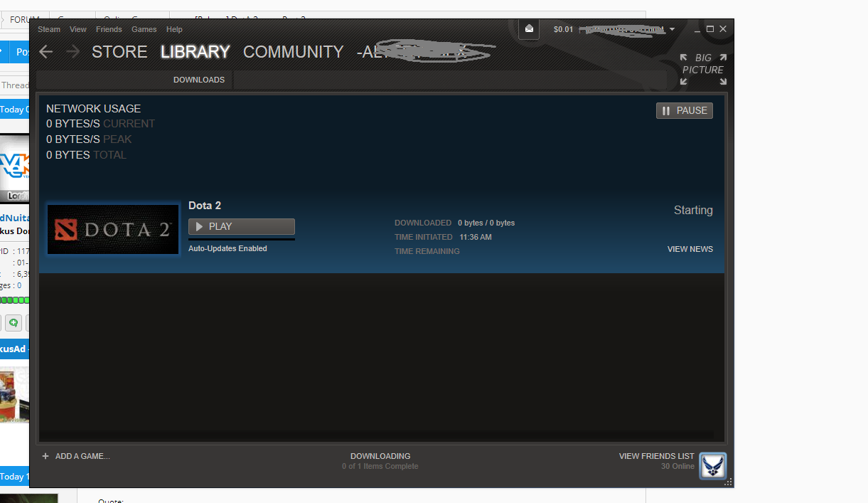Screen dimensions: 868x503
Task: Click the Dota 2 title text
Action: (205, 206)
